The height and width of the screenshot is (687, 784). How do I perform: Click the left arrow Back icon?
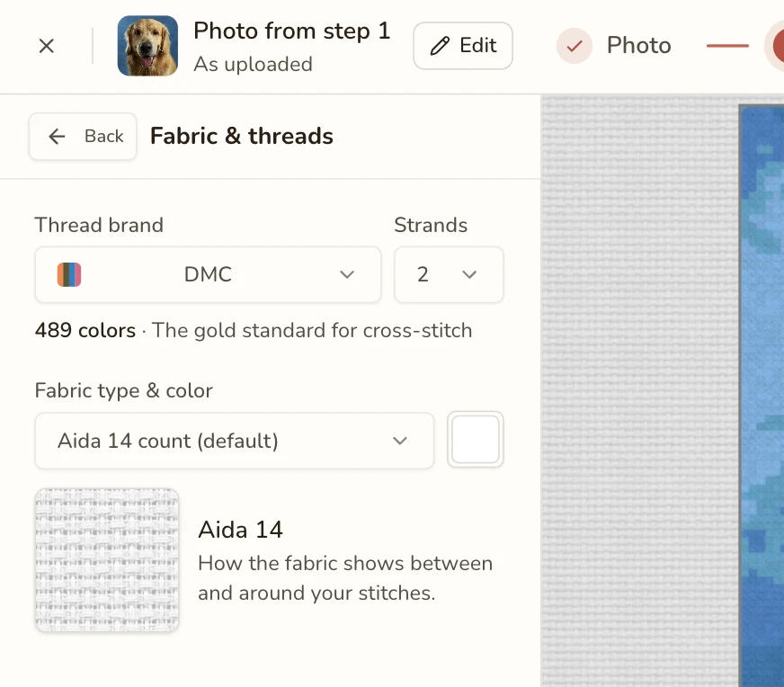[x=57, y=136]
